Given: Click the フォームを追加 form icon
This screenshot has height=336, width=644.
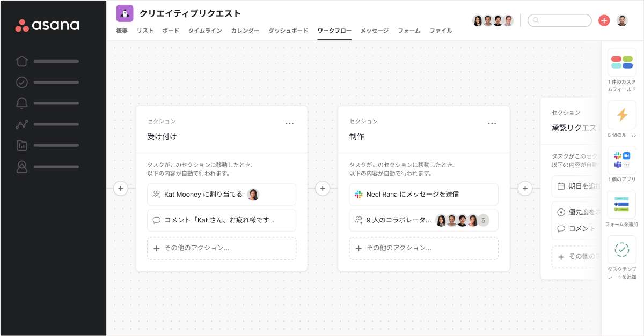Looking at the screenshot, I should click(x=621, y=204).
